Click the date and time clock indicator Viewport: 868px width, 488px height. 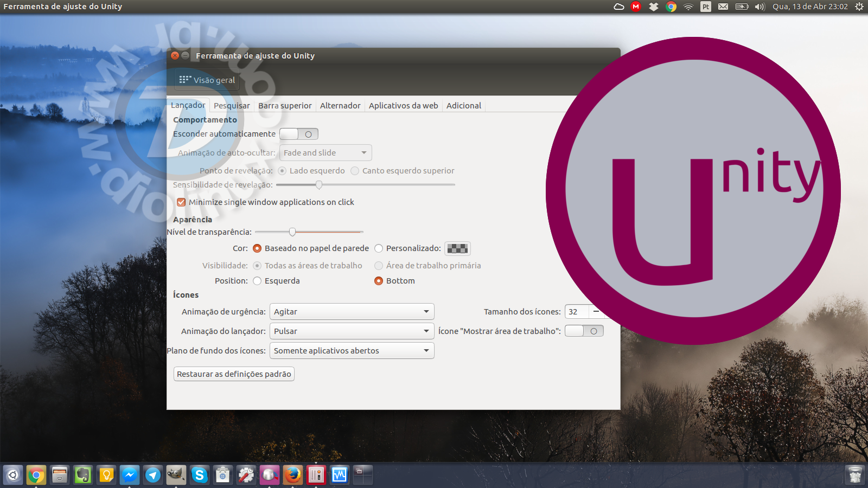tap(810, 7)
